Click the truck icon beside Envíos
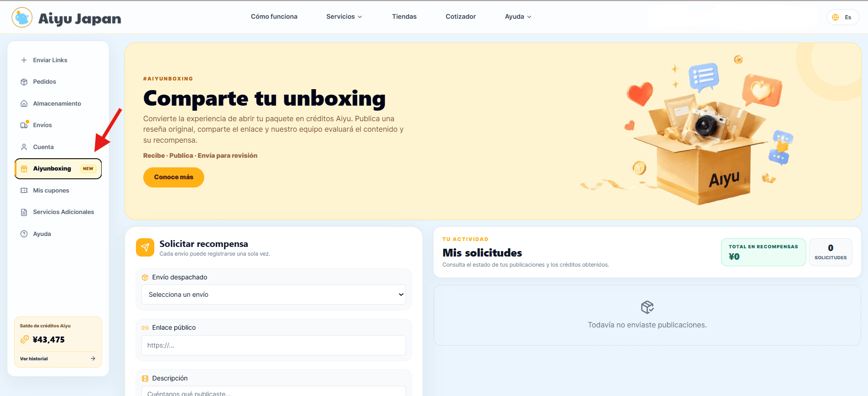868x396 pixels. click(x=24, y=125)
